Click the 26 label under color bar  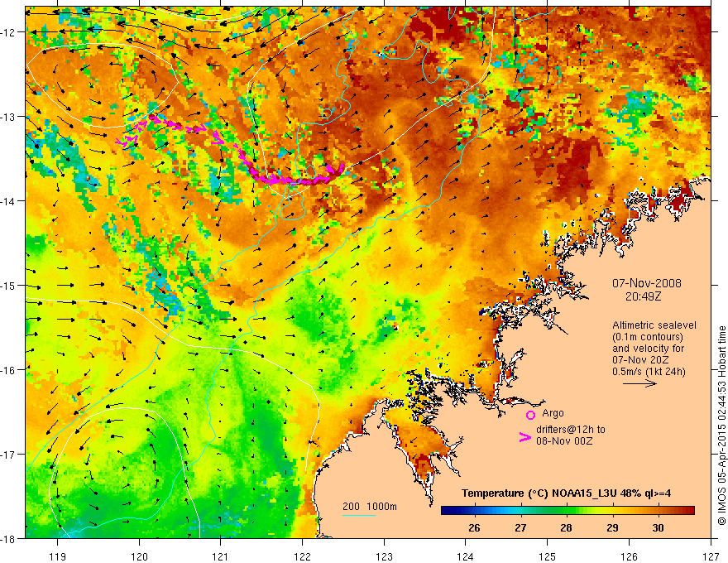pyautogui.click(x=474, y=527)
